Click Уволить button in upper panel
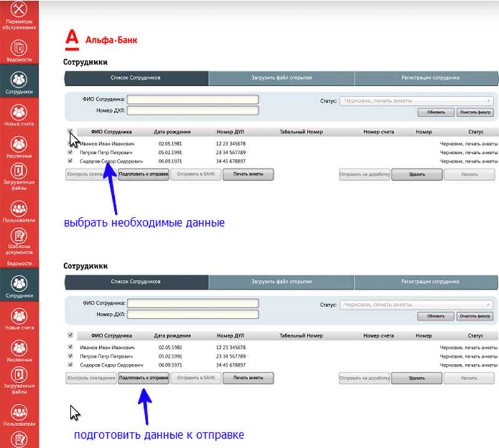The width and height of the screenshot is (499, 448). (469, 174)
